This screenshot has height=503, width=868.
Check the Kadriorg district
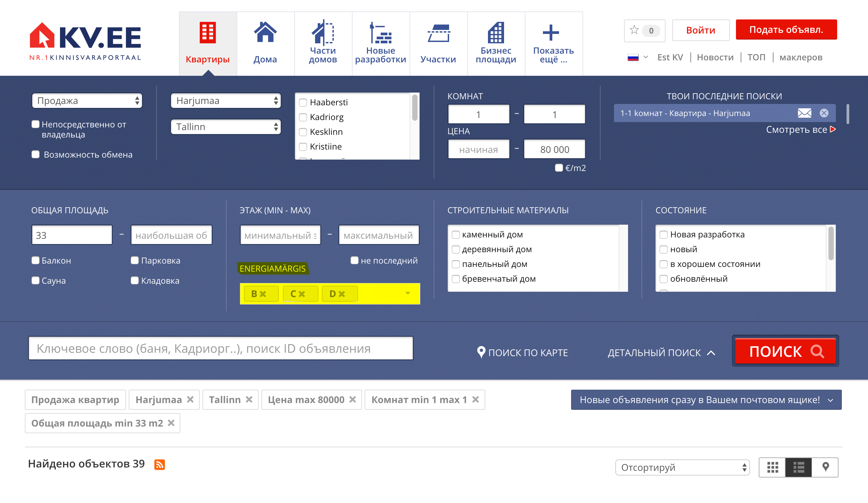pyautogui.click(x=303, y=117)
